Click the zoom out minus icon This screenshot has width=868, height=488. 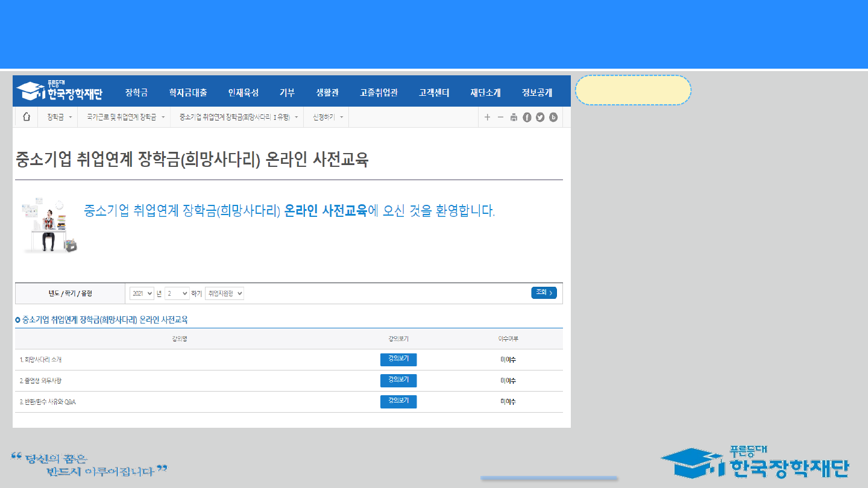(500, 117)
